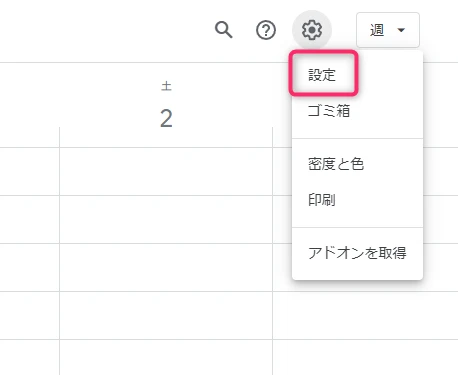Open the day view for date 2

coord(166,119)
